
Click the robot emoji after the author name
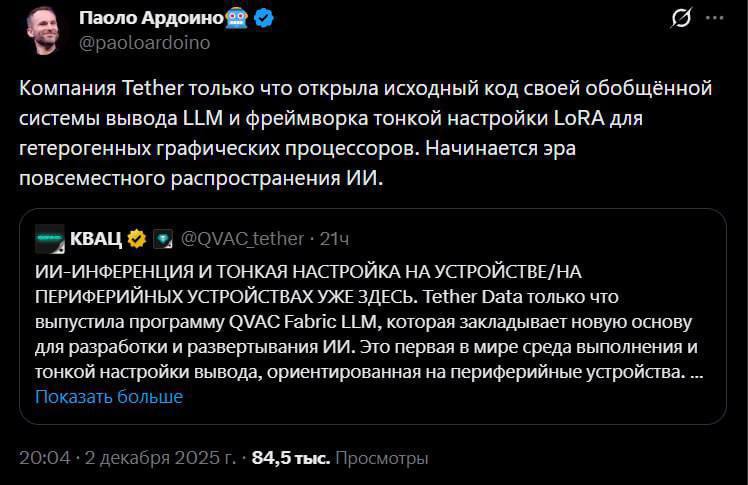tap(237, 18)
